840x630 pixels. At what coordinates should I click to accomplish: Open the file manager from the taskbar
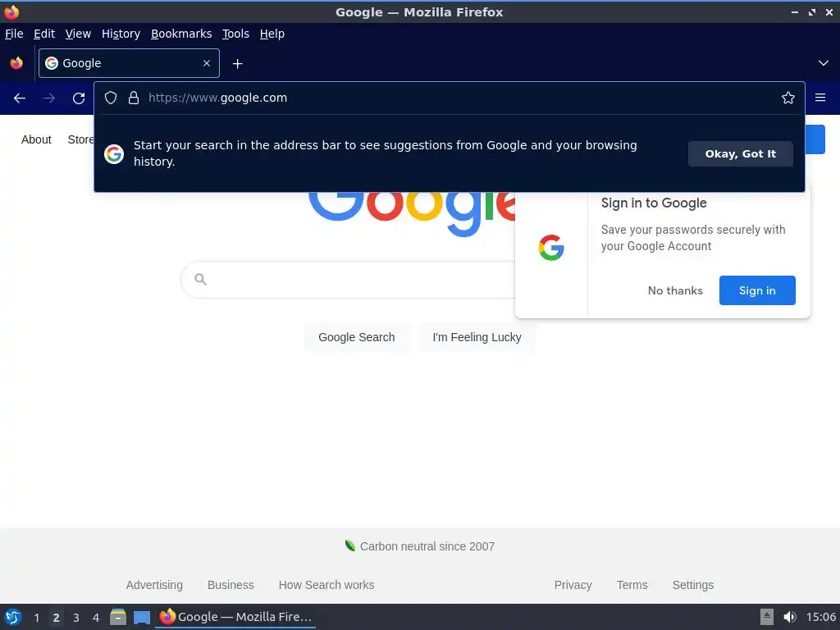118,617
